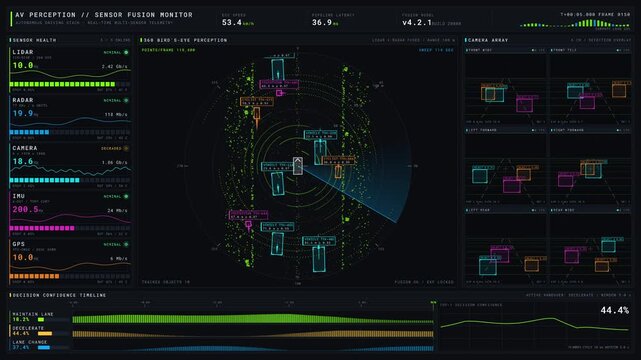Click the blue Lane Change legend swatch
641x360 pixels.
[44, 347]
